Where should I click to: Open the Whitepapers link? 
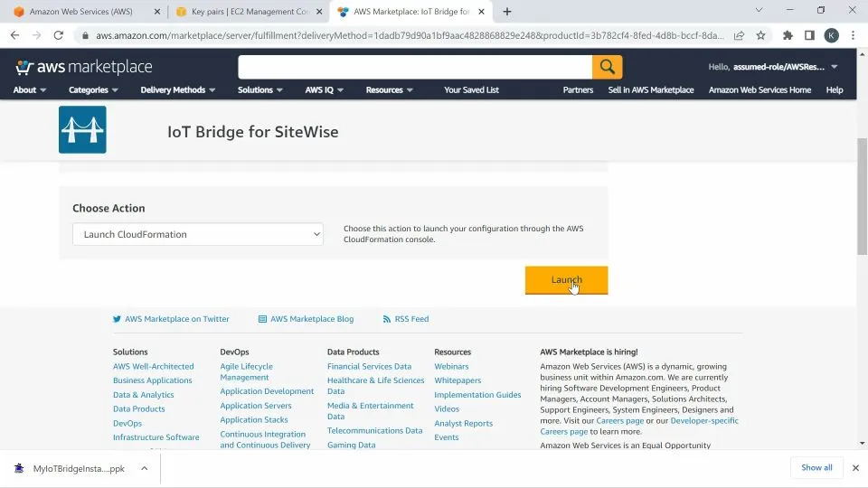pyautogui.click(x=458, y=380)
